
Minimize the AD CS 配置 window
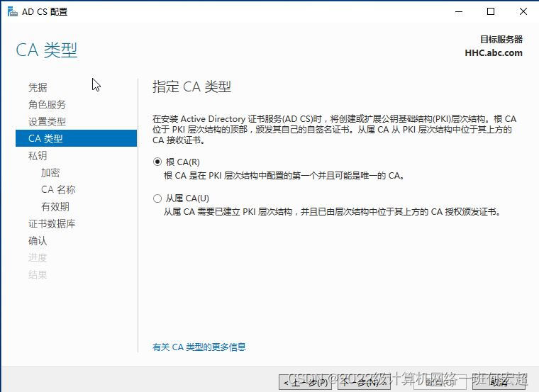click(459, 11)
